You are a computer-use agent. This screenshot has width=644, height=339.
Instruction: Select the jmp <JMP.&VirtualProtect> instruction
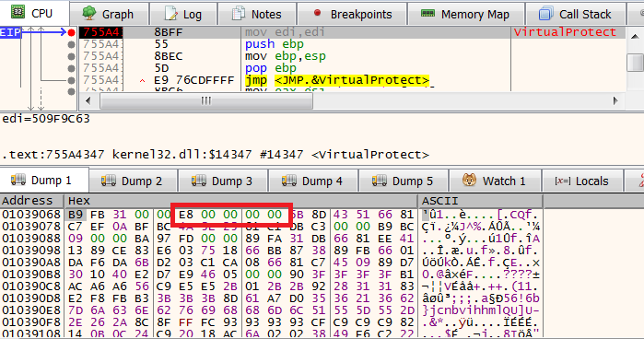pyautogui.click(x=337, y=80)
